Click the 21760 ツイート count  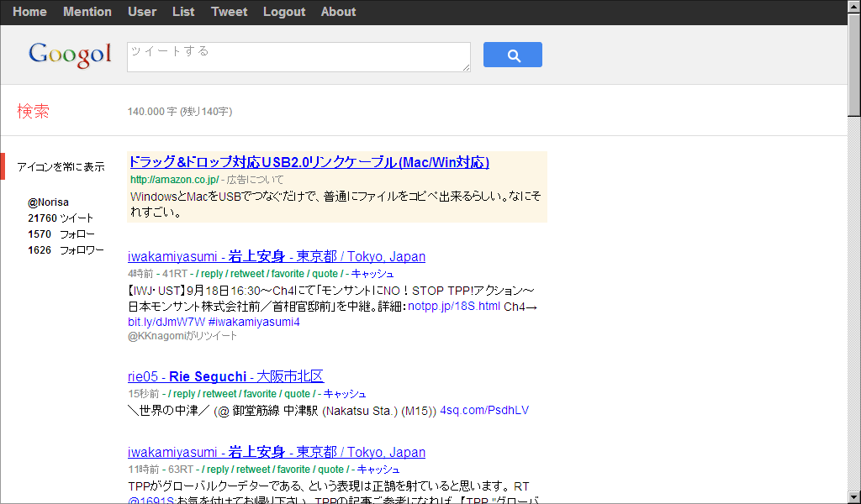[61, 218]
